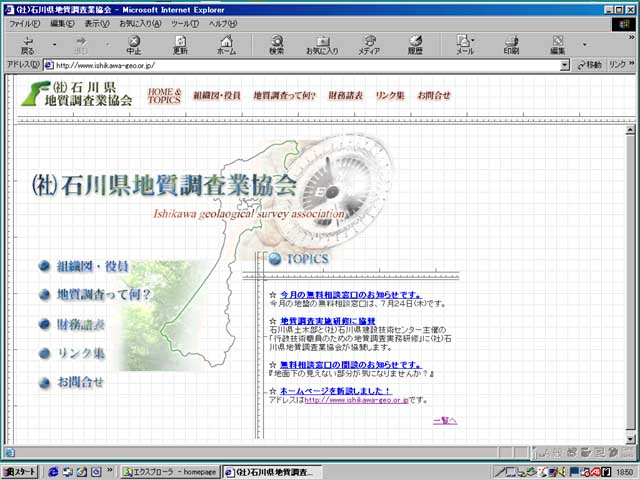Click the globe icon beside TOPICS heading
640x480 pixels.
coord(275,258)
